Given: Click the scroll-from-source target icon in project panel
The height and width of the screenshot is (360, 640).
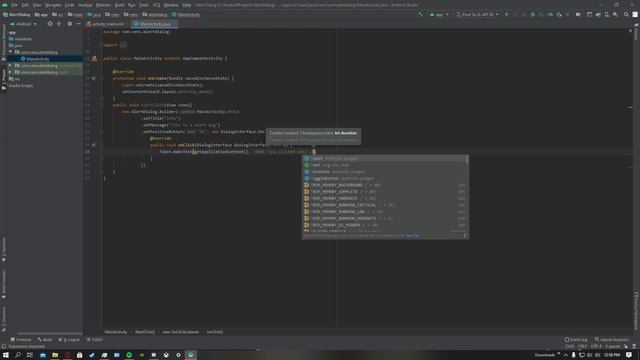Looking at the screenshot, I should 50,24.
